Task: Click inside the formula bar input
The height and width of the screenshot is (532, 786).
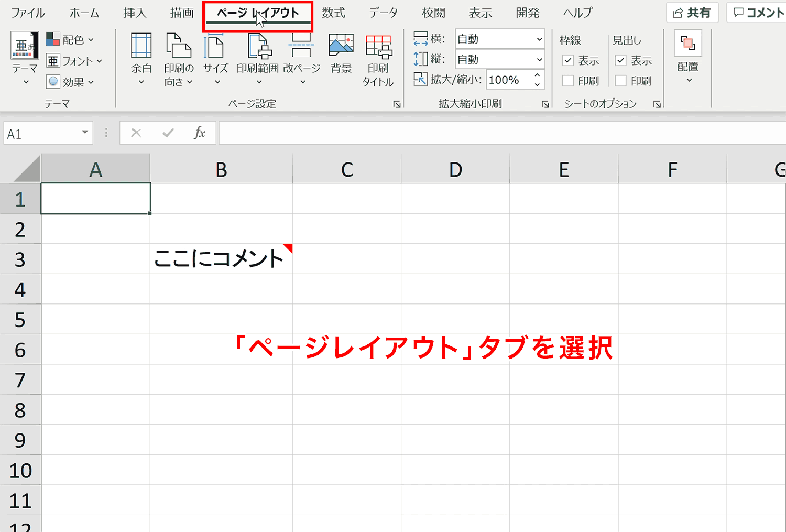Action: tap(502, 133)
